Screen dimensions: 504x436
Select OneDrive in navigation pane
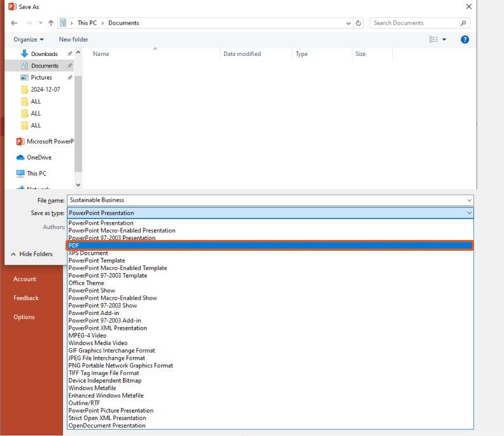34,158
